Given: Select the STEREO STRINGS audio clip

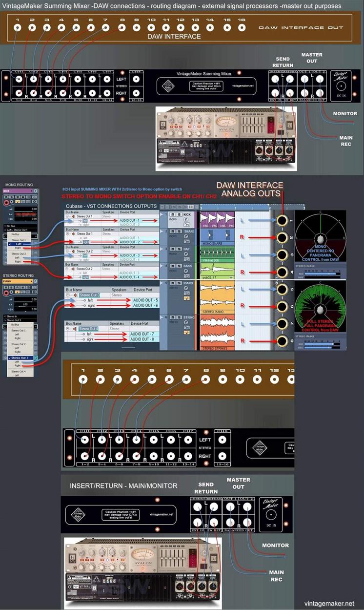Looking at the screenshot, I should point(218,332).
